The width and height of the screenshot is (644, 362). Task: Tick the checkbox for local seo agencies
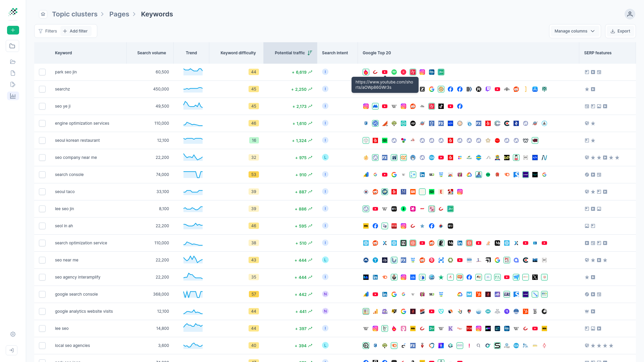click(42, 346)
